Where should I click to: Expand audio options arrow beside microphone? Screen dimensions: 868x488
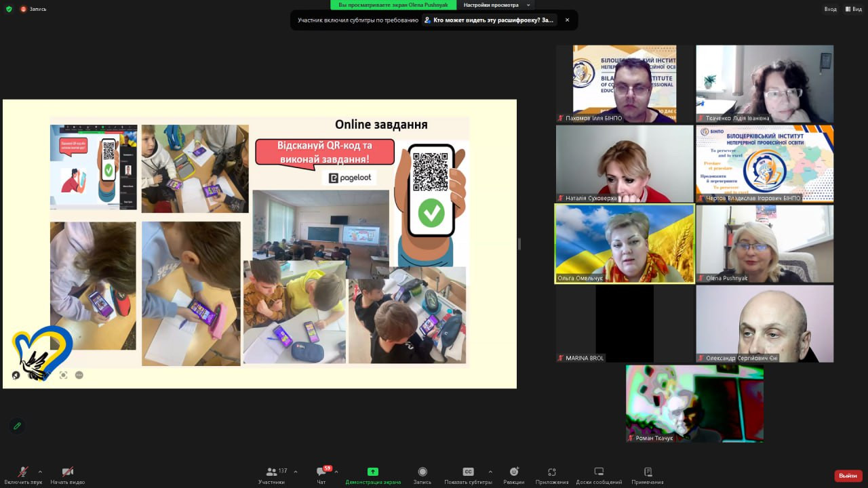click(x=40, y=472)
